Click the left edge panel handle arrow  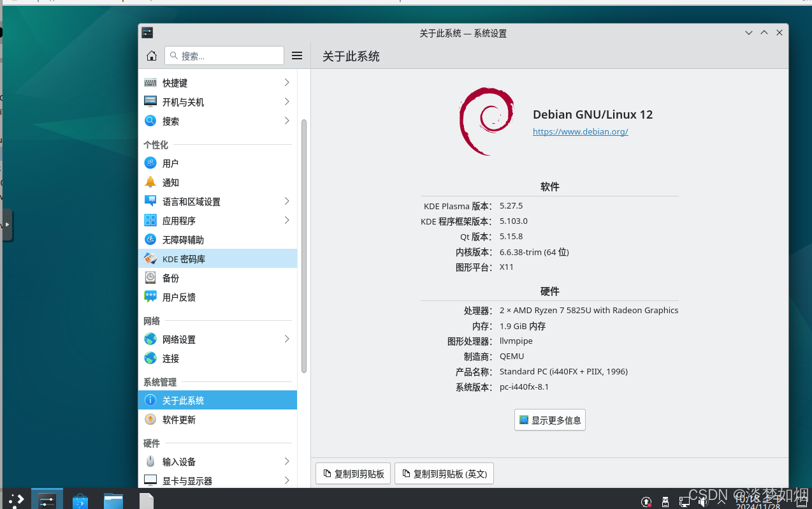(6, 225)
